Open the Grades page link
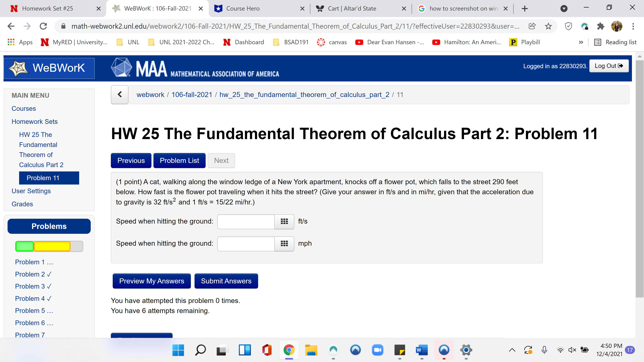 coord(22,204)
